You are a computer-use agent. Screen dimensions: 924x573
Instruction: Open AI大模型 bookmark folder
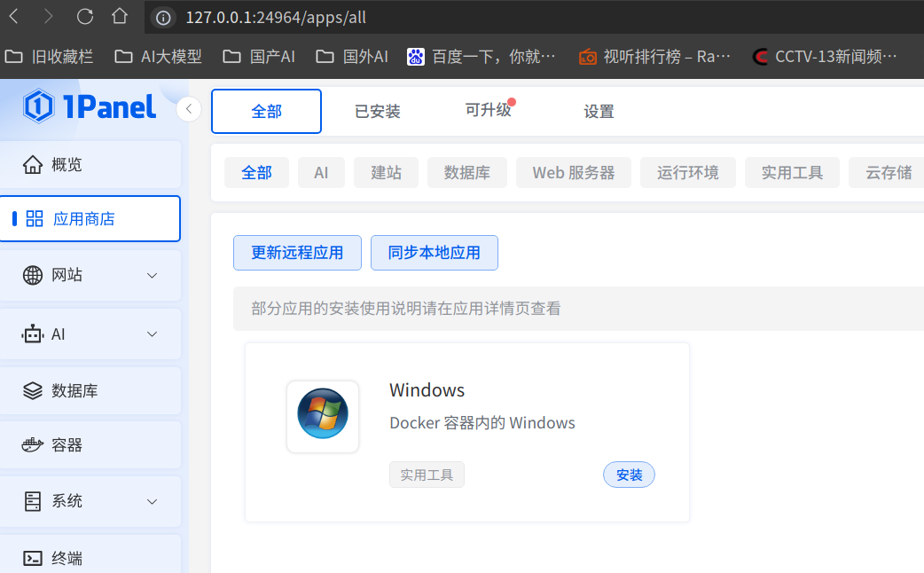point(158,57)
